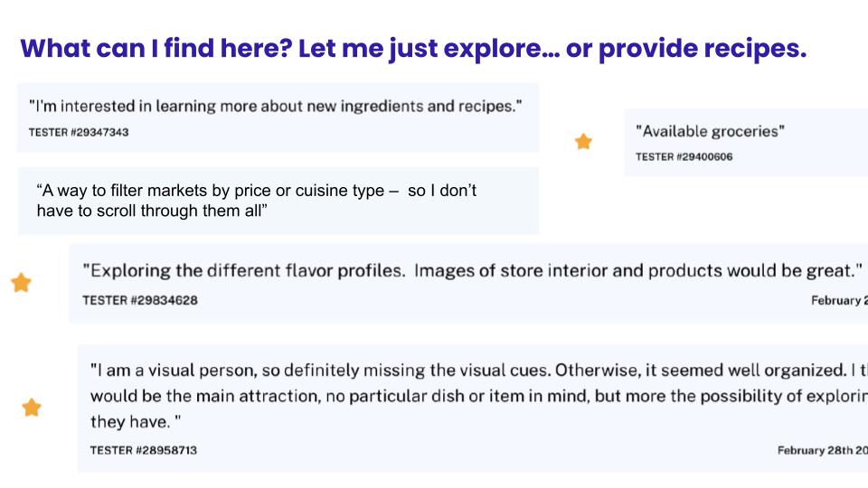Click the February date on flavor profiles card
This screenshot has height=488, width=868.
pyautogui.click(x=839, y=300)
